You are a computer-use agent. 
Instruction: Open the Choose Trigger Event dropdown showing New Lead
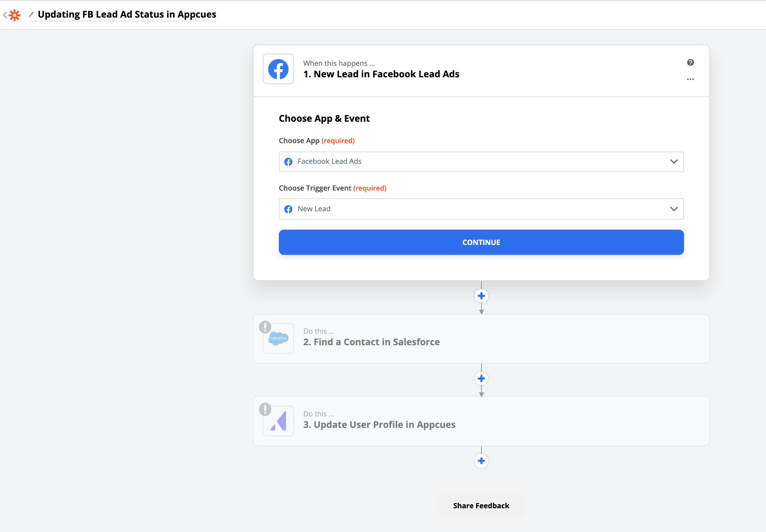coord(481,209)
